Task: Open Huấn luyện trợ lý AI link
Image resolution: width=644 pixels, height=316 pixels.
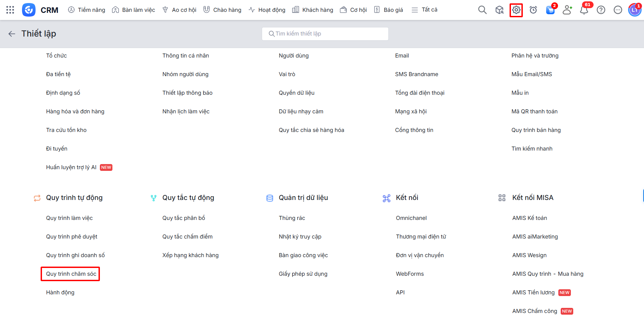Action: coord(71,167)
